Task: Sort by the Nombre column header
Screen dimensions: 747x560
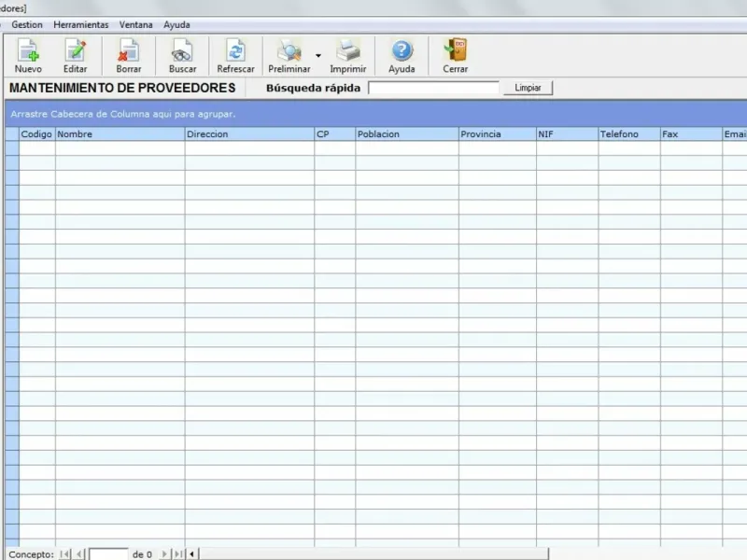Action: [120, 133]
